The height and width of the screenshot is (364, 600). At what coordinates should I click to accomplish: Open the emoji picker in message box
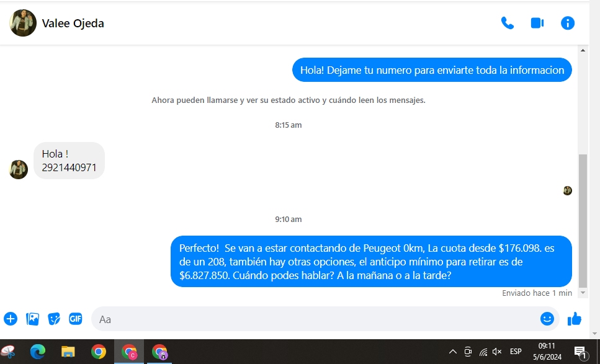tap(547, 319)
